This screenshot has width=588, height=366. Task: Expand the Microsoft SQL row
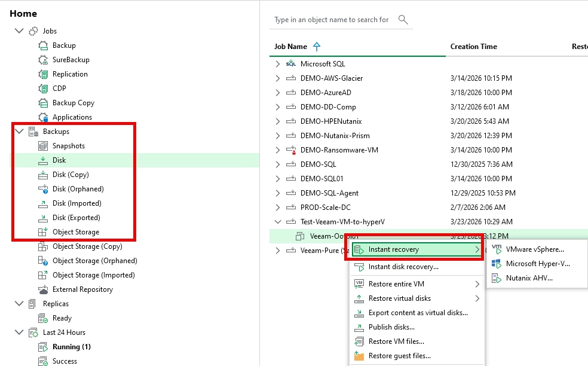pyautogui.click(x=277, y=64)
